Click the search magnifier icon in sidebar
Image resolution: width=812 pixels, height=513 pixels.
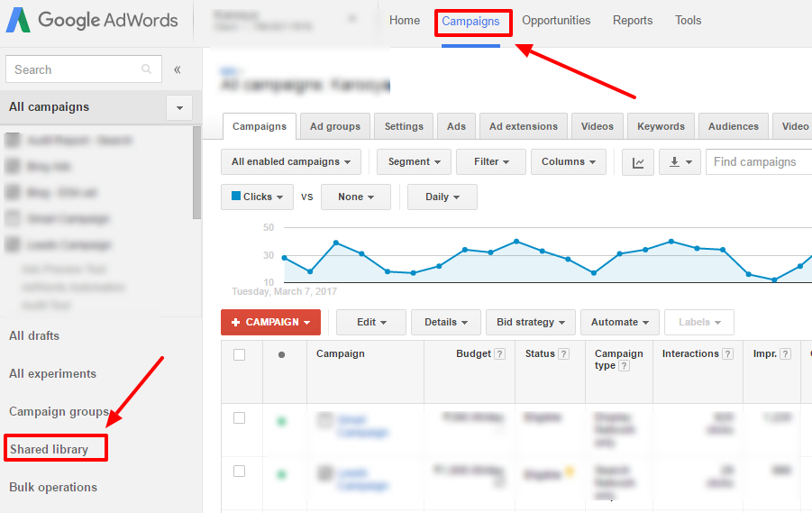[x=147, y=69]
